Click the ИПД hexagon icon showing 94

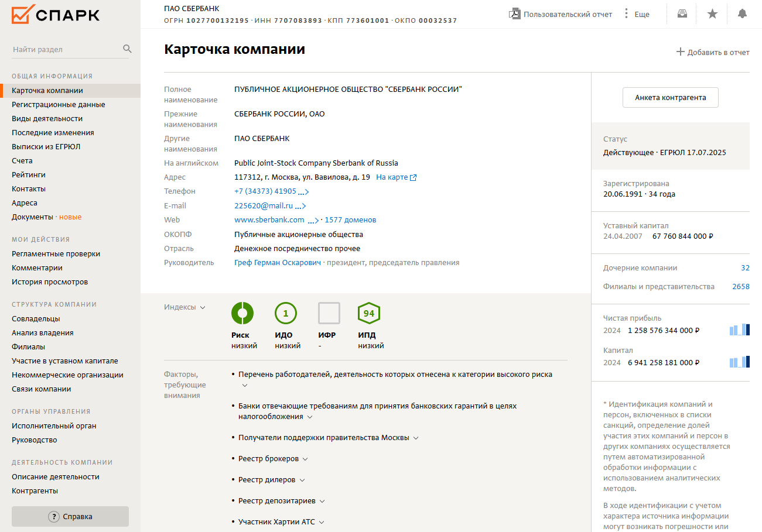click(369, 313)
